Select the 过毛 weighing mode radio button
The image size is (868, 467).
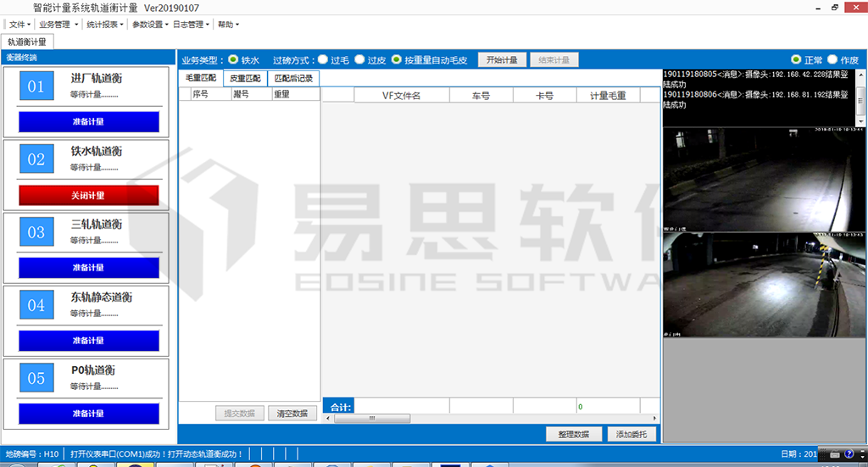click(323, 60)
